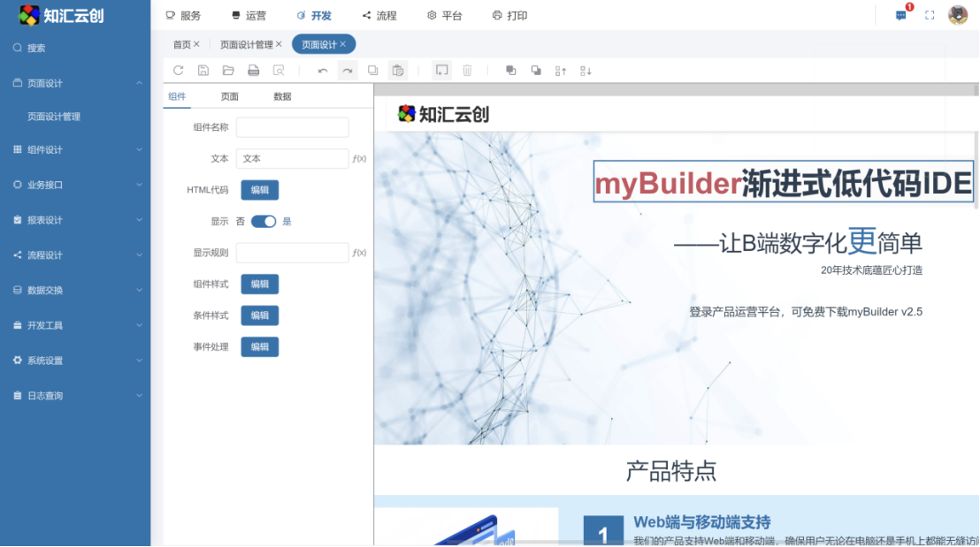
Task: Save the page with the floppy disk icon
Action: pyautogui.click(x=203, y=71)
